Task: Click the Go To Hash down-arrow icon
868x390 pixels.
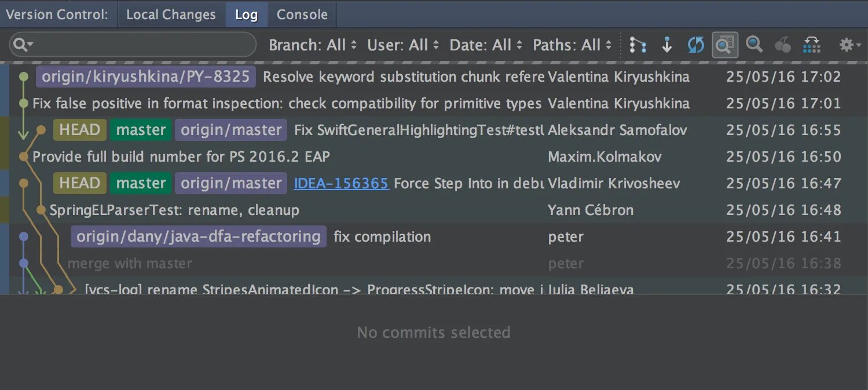Action: tap(667, 45)
